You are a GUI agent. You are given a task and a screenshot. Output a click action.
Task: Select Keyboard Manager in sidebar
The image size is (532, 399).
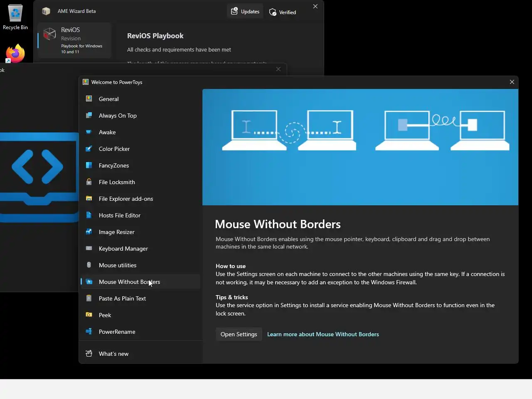tap(140, 249)
